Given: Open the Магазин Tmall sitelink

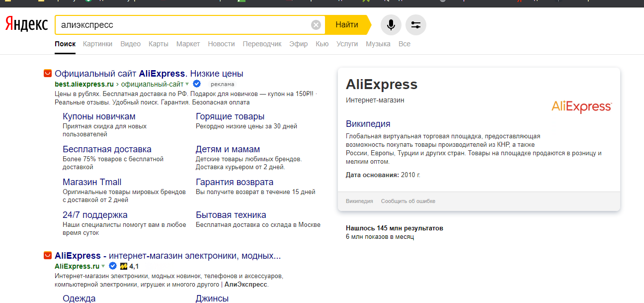Looking at the screenshot, I should click(x=92, y=182).
